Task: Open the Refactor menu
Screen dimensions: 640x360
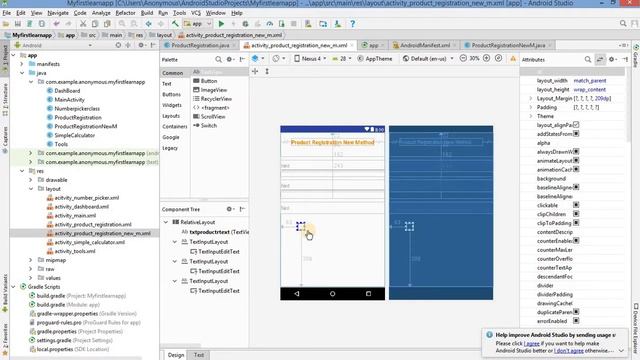Action: click(x=125, y=13)
